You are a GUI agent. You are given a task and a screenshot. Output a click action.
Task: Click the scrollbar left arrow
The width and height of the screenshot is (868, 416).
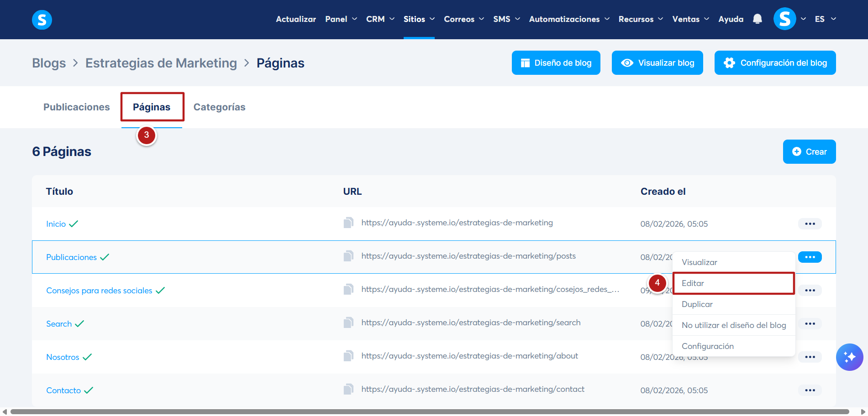(x=5, y=411)
